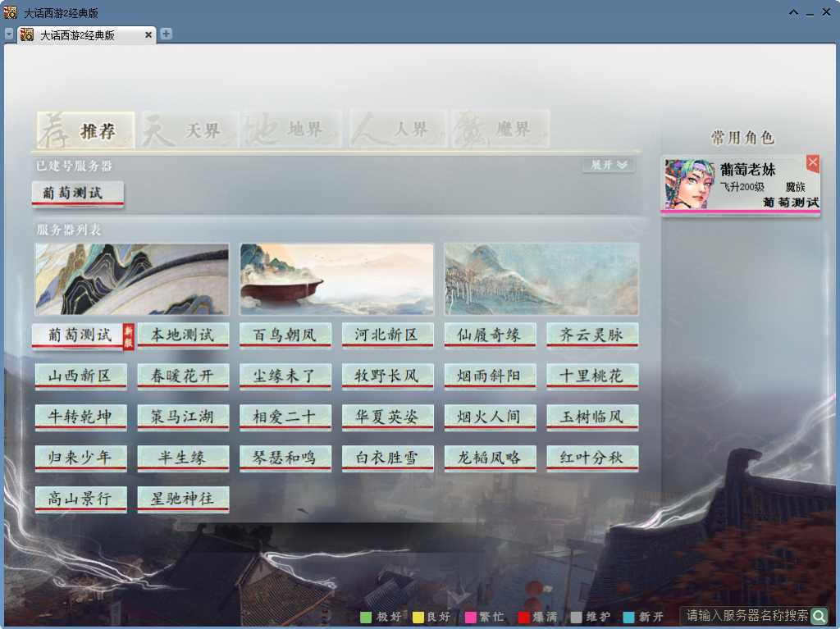Collapse window with title bar up arrow
840x629 pixels.
[793, 12]
